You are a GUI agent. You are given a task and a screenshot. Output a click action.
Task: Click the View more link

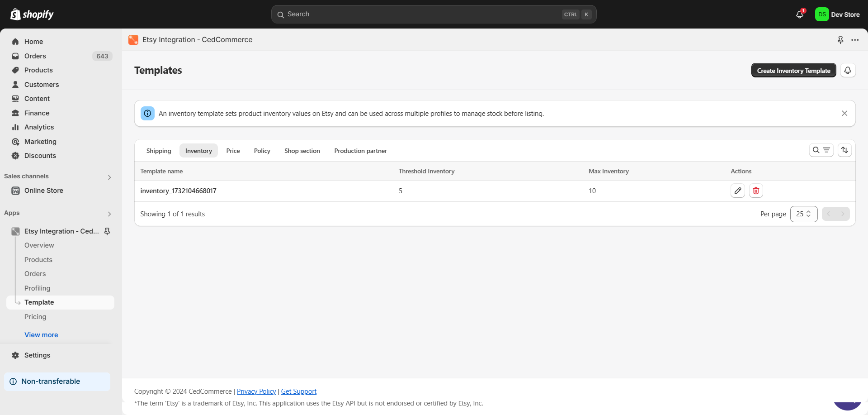(41, 335)
